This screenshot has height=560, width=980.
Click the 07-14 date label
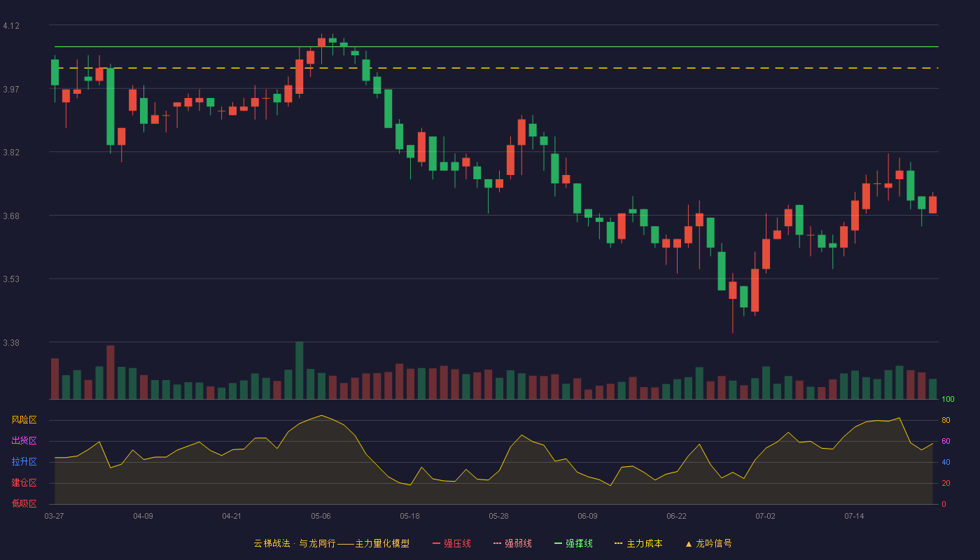(854, 516)
